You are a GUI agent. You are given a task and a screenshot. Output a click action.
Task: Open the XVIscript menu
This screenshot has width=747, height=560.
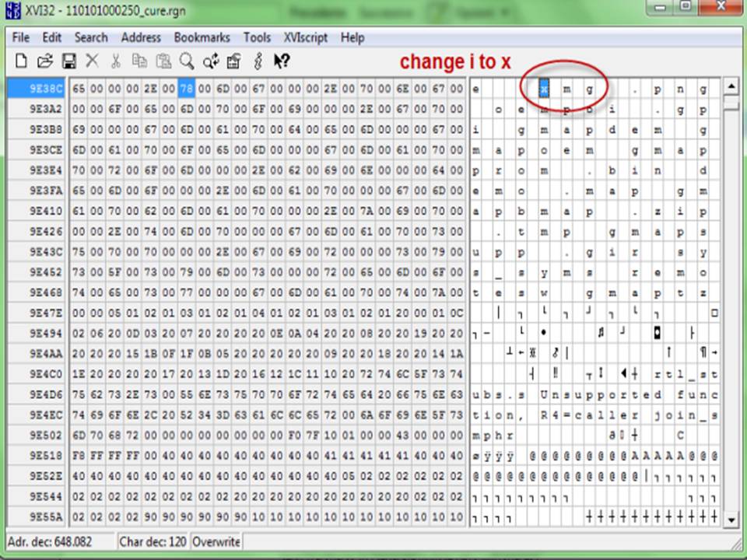point(305,37)
